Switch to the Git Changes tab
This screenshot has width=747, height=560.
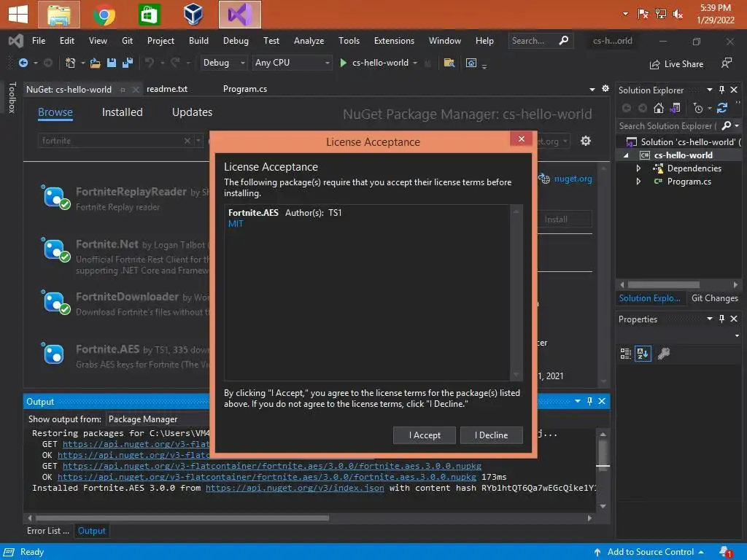(714, 298)
